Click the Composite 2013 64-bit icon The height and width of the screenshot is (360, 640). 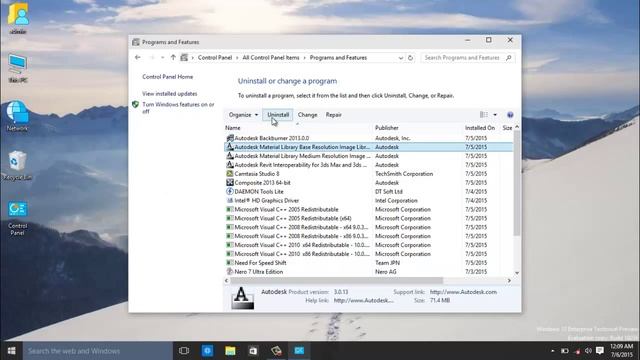(x=230, y=182)
